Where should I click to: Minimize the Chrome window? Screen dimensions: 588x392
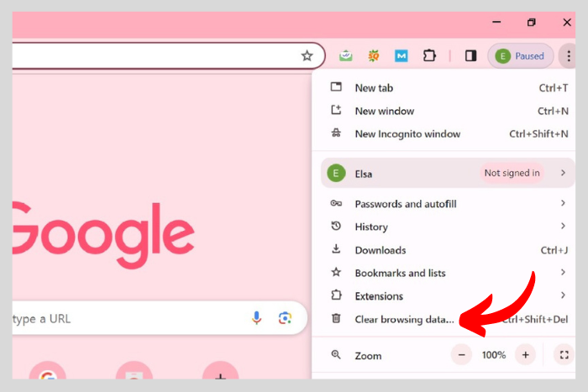click(496, 22)
